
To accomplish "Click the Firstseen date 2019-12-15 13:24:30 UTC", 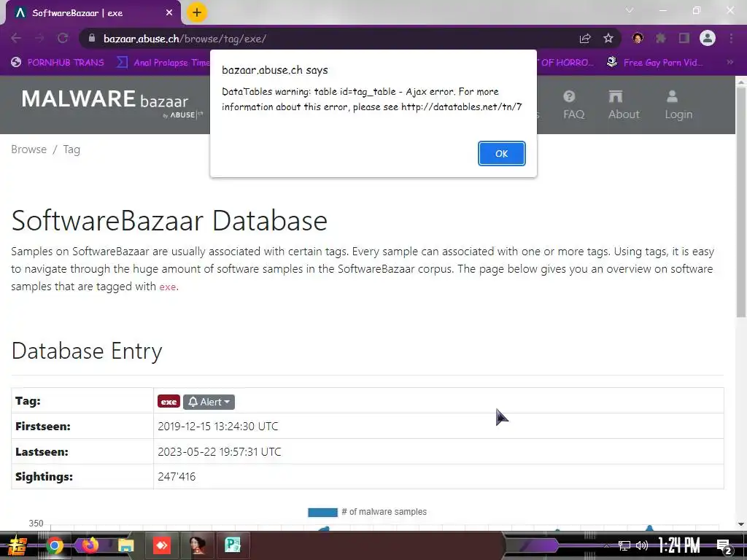I will coord(217,426).
